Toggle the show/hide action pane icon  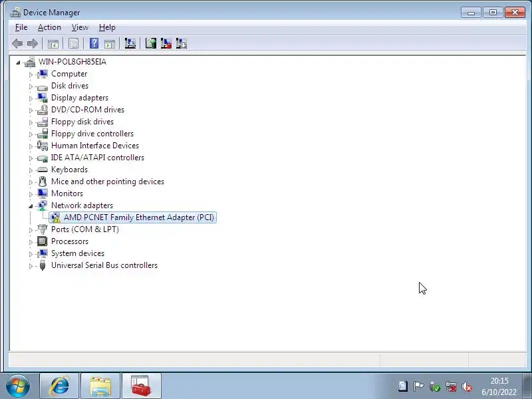point(110,43)
